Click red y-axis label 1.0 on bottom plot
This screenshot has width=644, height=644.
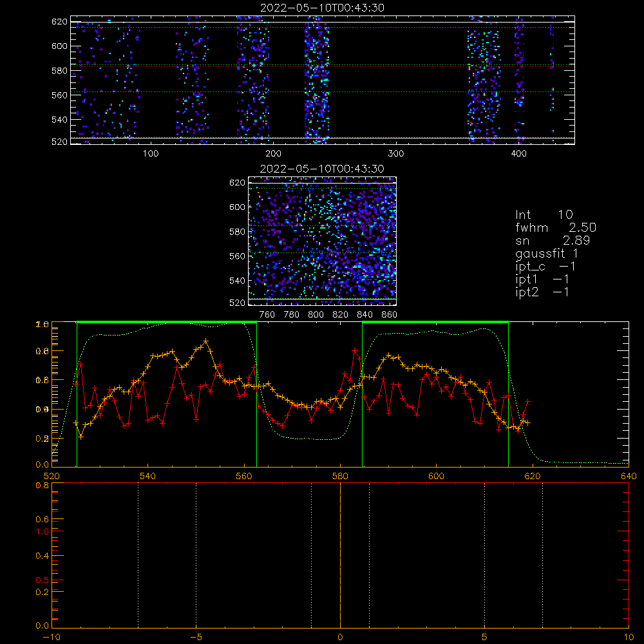tap(42, 531)
